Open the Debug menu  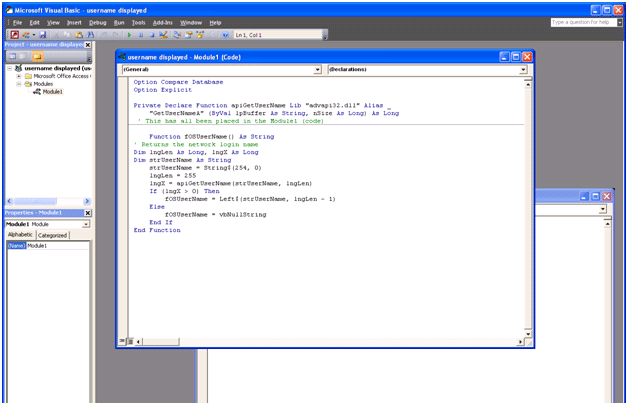pyautogui.click(x=97, y=22)
